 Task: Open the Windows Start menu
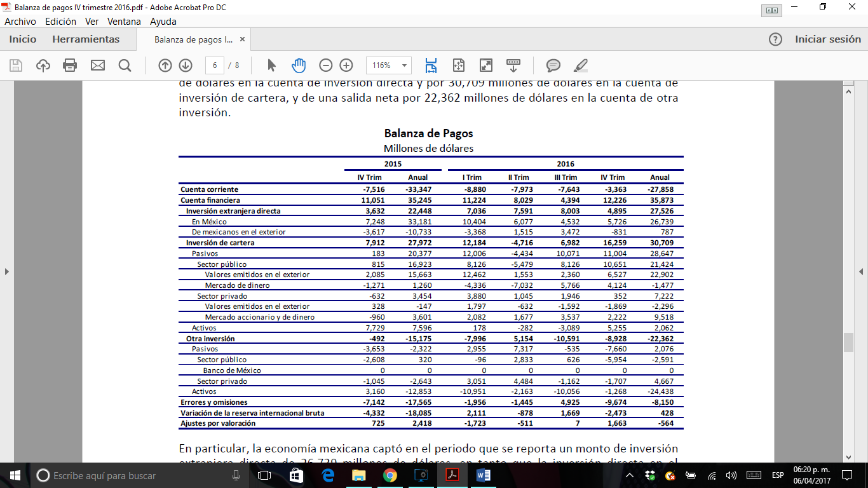tap(15, 475)
